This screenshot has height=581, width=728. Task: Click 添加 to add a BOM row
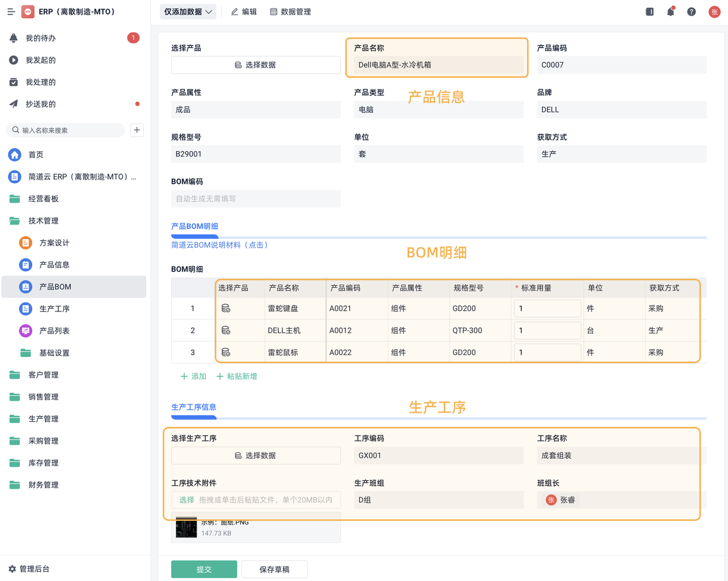(193, 376)
